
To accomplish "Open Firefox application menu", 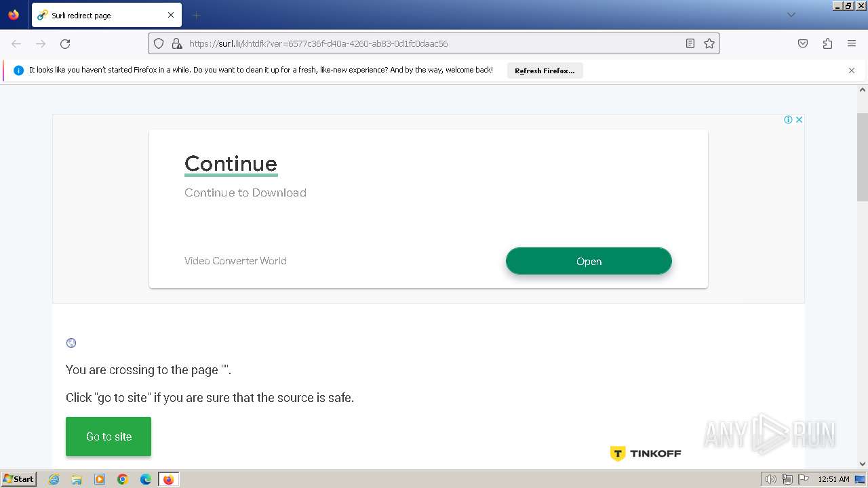I will coord(852,43).
